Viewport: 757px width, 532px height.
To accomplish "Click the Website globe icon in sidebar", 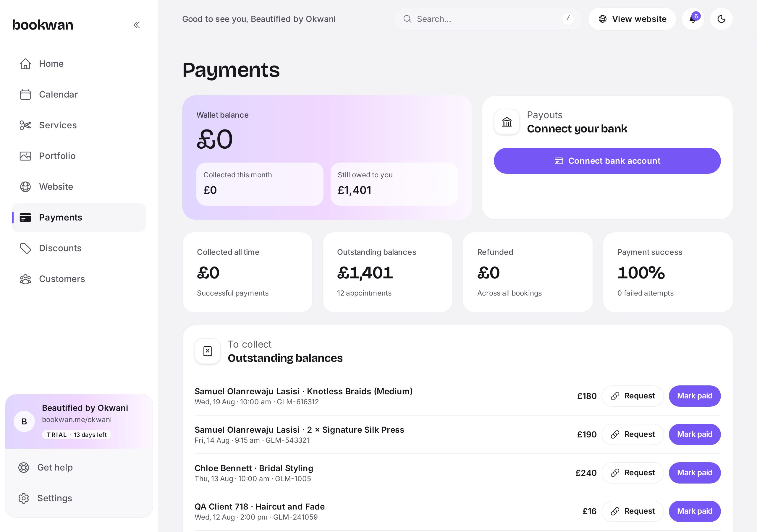I will click(25, 186).
